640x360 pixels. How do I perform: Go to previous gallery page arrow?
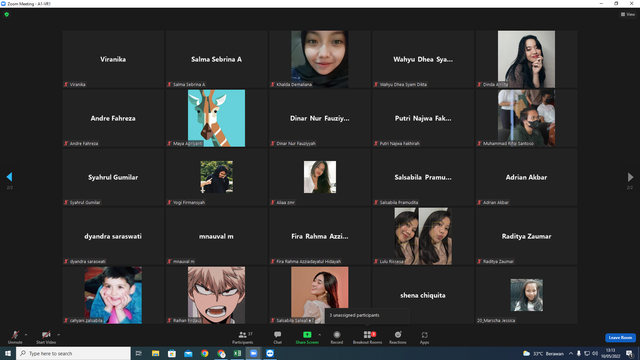click(x=9, y=177)
